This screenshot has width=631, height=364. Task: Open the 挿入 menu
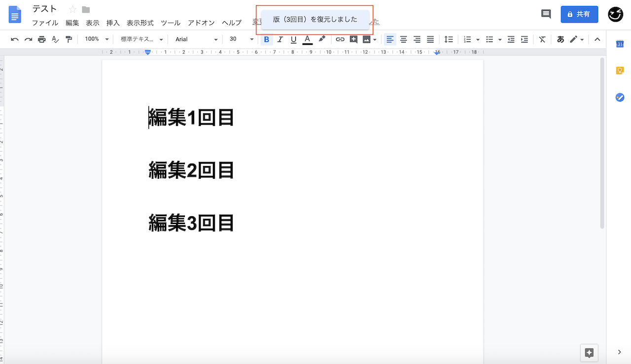point(113,23)
